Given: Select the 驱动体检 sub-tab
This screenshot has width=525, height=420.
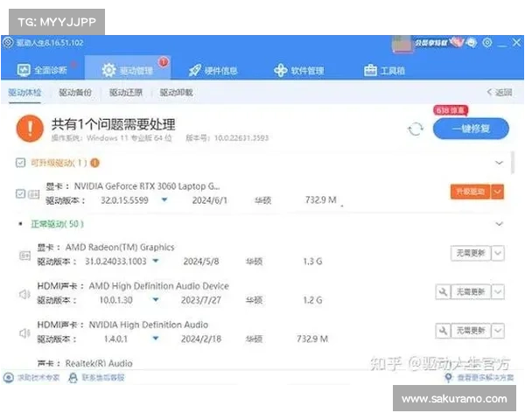Looking at the screenshot, I should pyautogui.click(x=24, y=93).
